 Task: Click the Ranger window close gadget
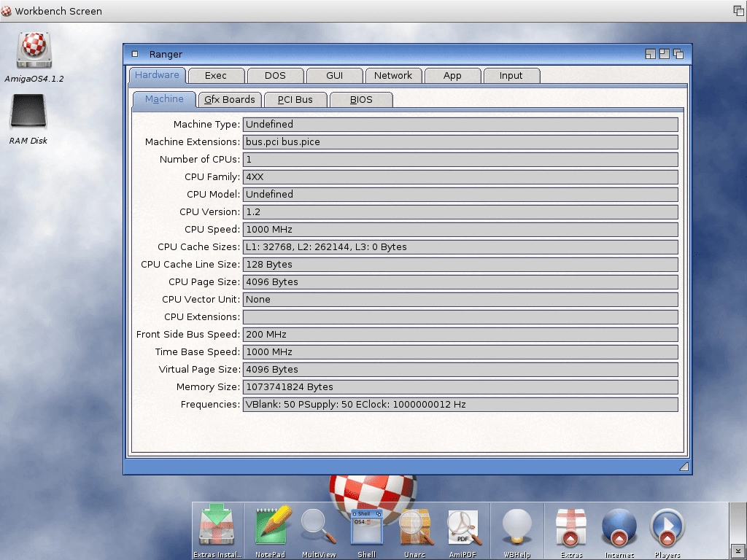pos(135,54)
